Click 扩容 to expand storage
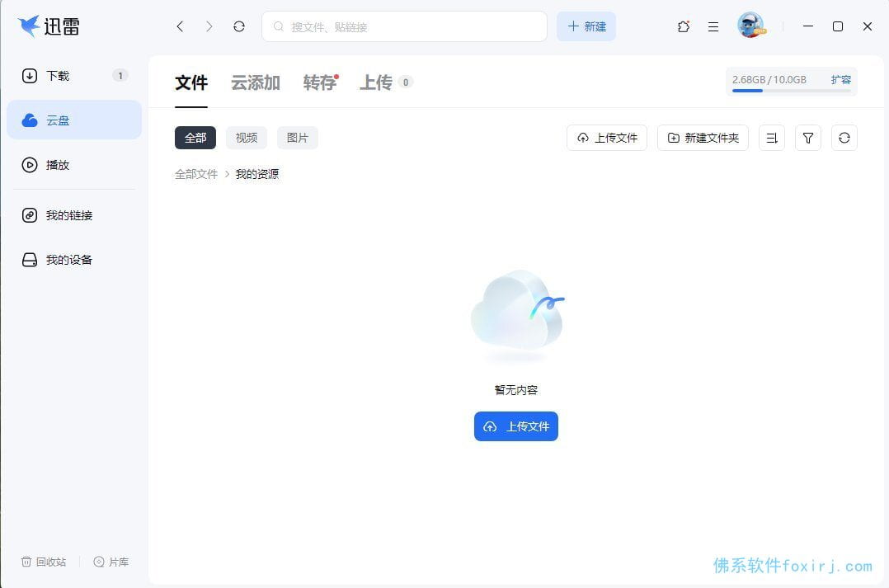Screen dimensions: 889x588 841,80
